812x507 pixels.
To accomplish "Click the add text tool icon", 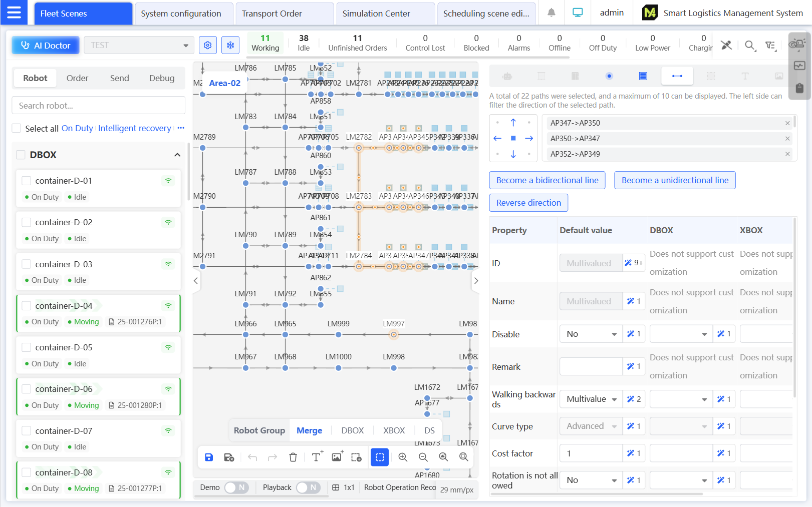I will pyautogui.click(x=317, y=457).
